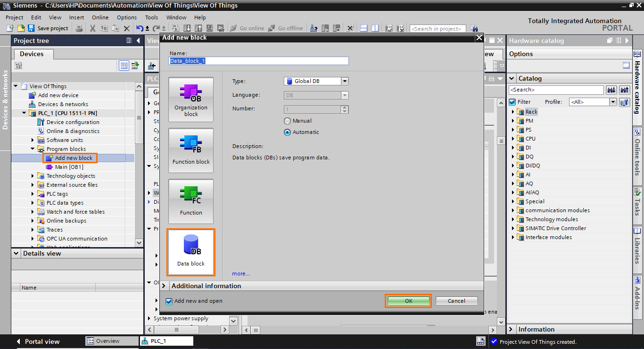Select the Function FC block type
The width and height of the screenshot is (644, 349).
[191, 201]
